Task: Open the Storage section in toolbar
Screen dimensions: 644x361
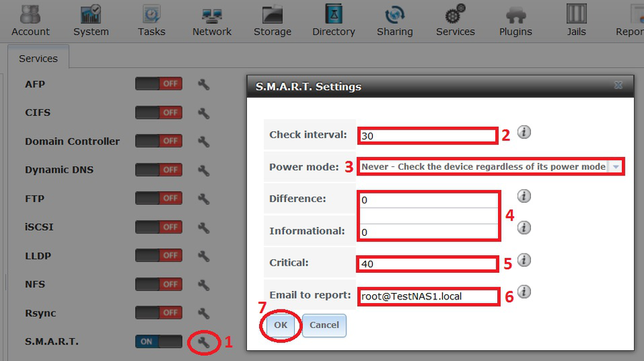Action: click(272, 20)
